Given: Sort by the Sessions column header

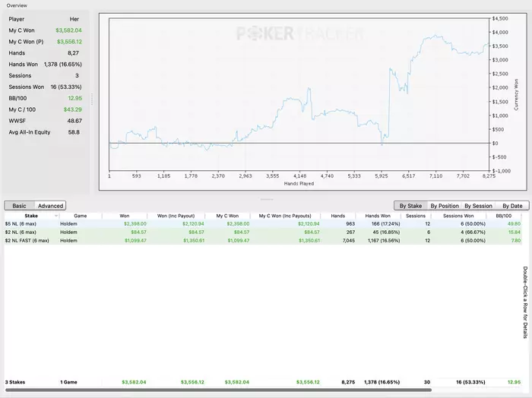Looking at the screenshot, I should click(x=416, y=216).
